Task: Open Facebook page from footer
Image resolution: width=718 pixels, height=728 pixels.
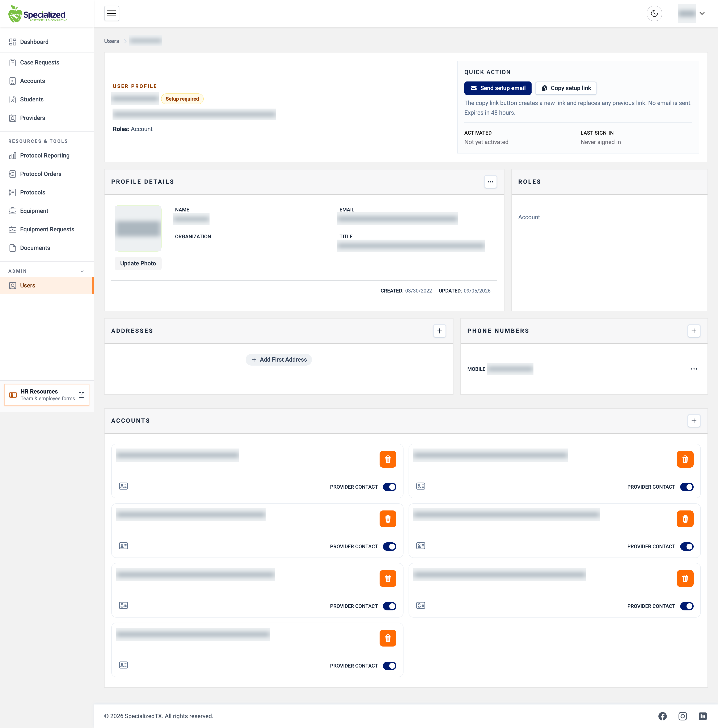Action: [663, 716]
